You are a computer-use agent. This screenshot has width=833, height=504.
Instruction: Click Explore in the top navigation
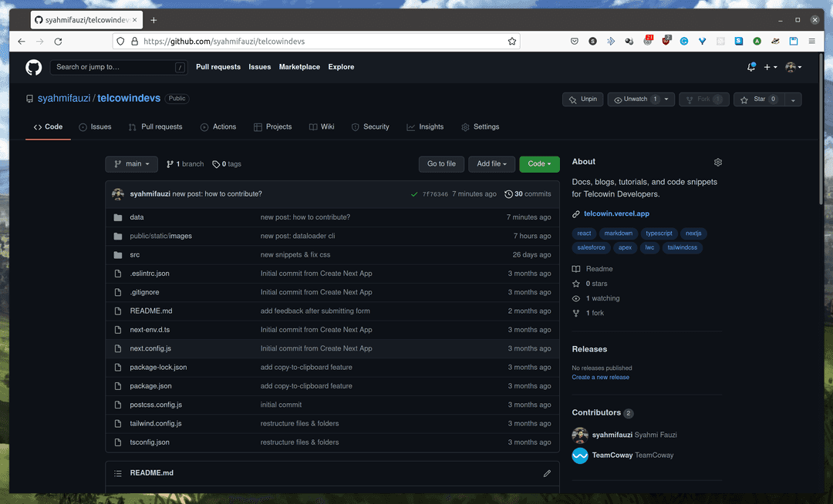click(x=341, y=67)
